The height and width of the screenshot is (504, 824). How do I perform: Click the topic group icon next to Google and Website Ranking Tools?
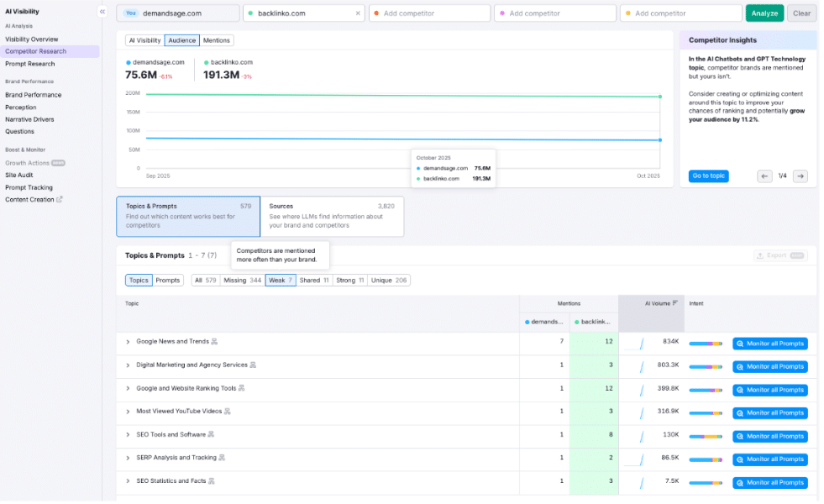click(243, 390)
